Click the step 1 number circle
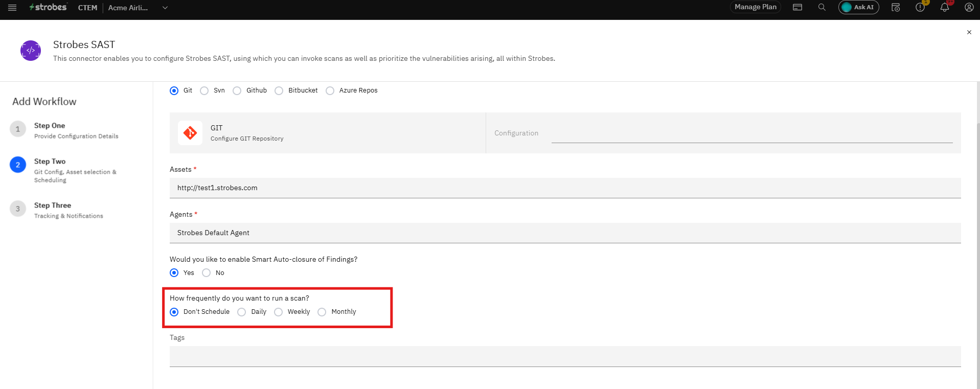 [18, 129]
